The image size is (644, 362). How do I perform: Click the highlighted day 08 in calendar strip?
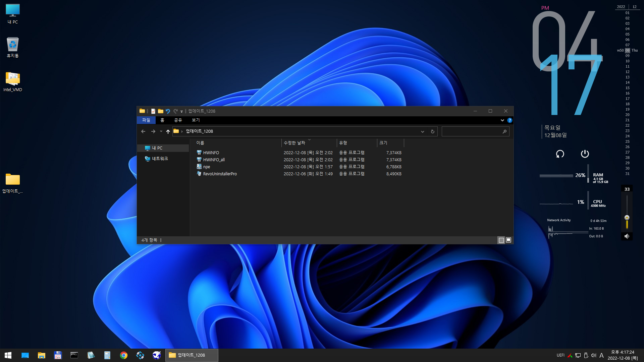click(x=627, y=50)
